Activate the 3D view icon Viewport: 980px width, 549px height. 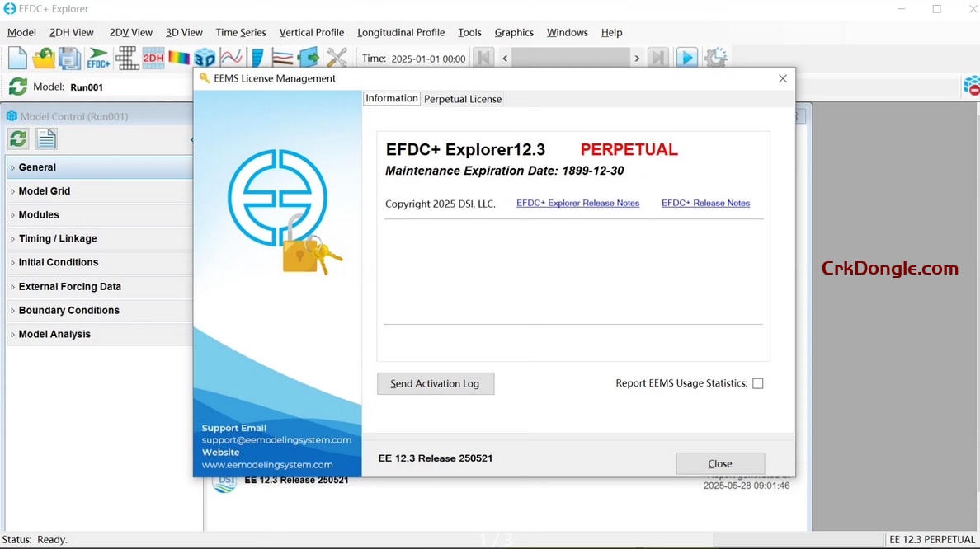206,58
